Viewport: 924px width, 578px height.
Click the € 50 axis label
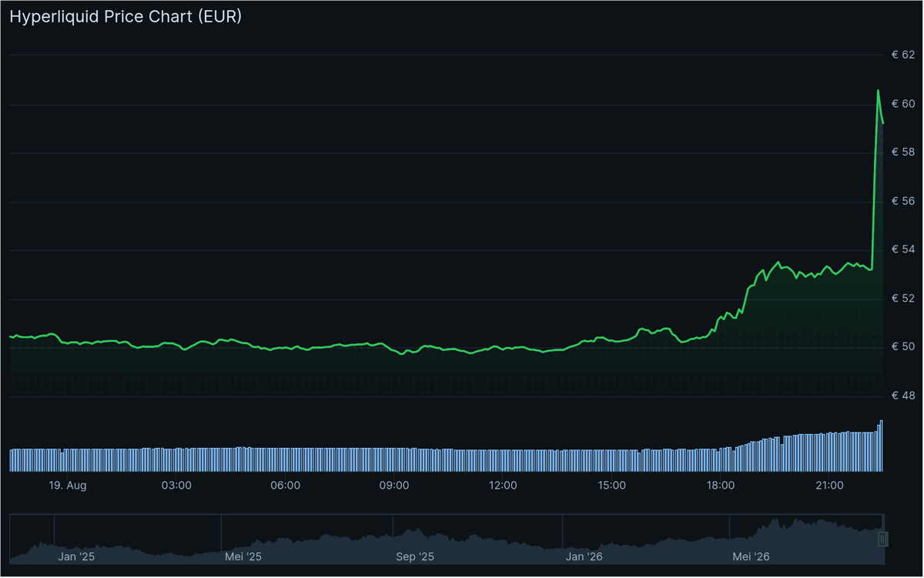[902, 346]
